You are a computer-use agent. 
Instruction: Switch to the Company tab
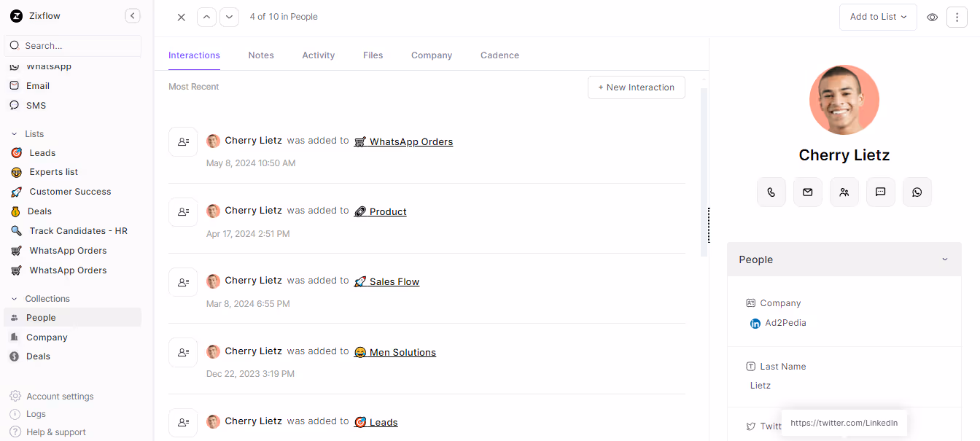[x=432, y=55]
